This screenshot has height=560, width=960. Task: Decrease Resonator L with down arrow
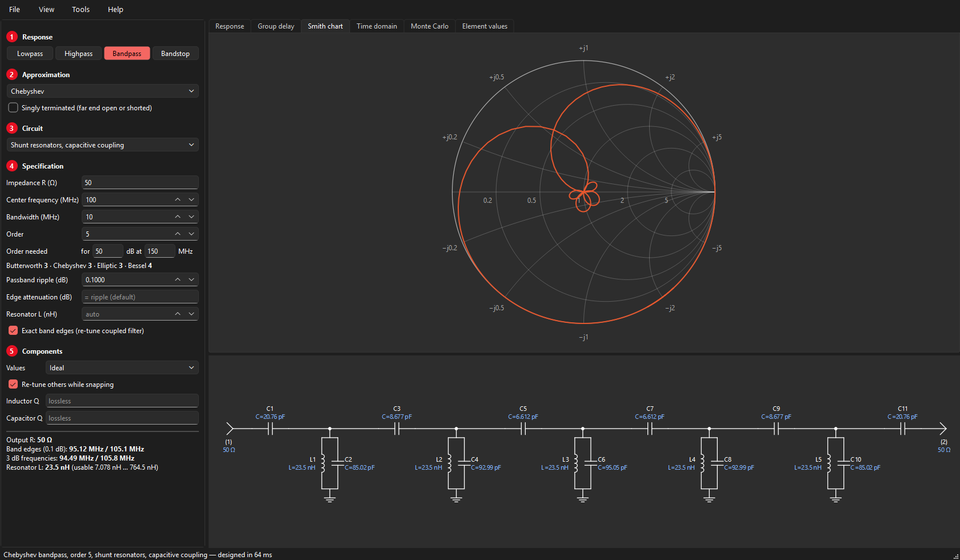coord(191,314)
